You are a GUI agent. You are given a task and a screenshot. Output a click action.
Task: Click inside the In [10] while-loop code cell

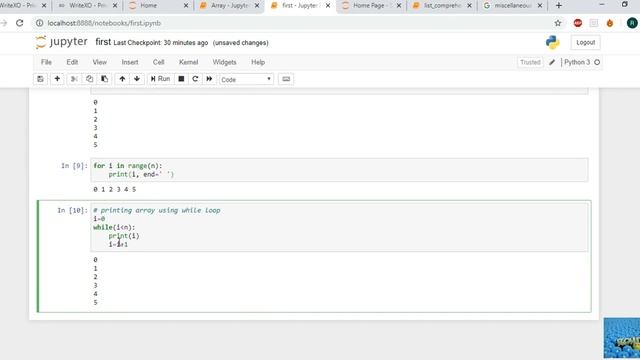(339, 227)
